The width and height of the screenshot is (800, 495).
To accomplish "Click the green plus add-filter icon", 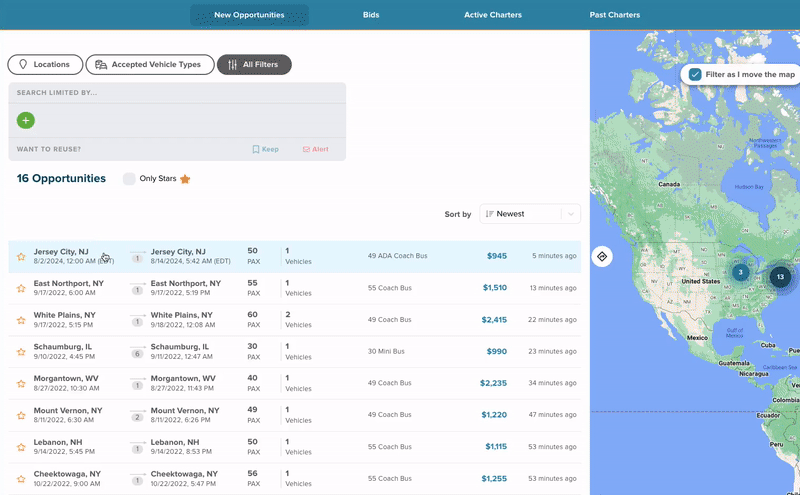I will pos(26,120).
